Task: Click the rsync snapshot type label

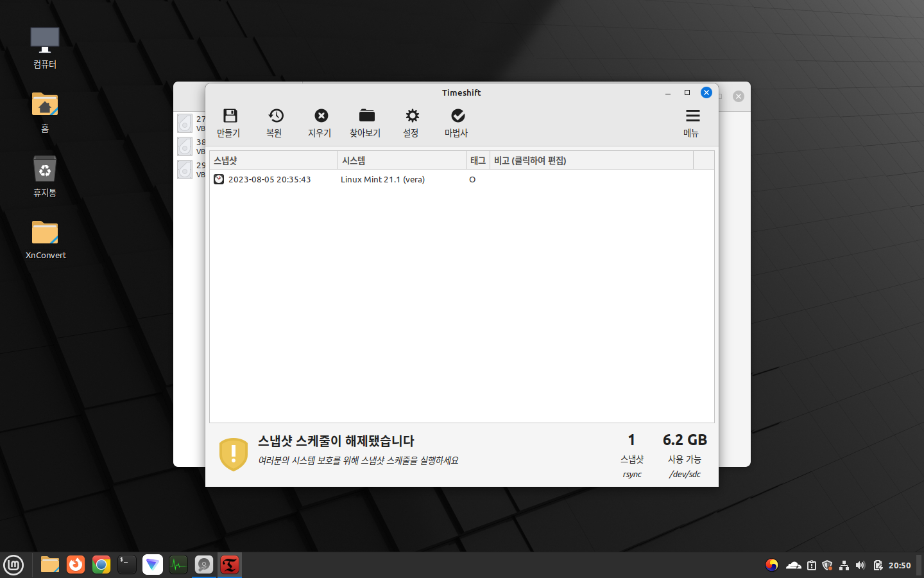Action: point(632,475)
